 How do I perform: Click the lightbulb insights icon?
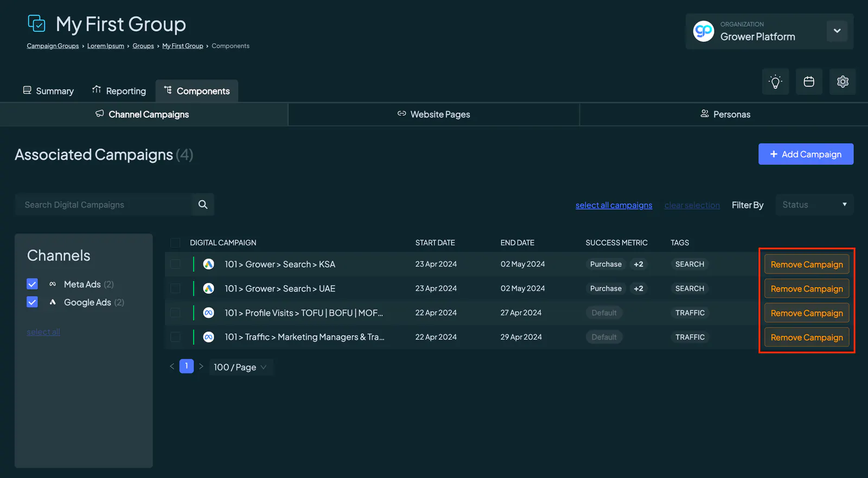click(775, 82)
